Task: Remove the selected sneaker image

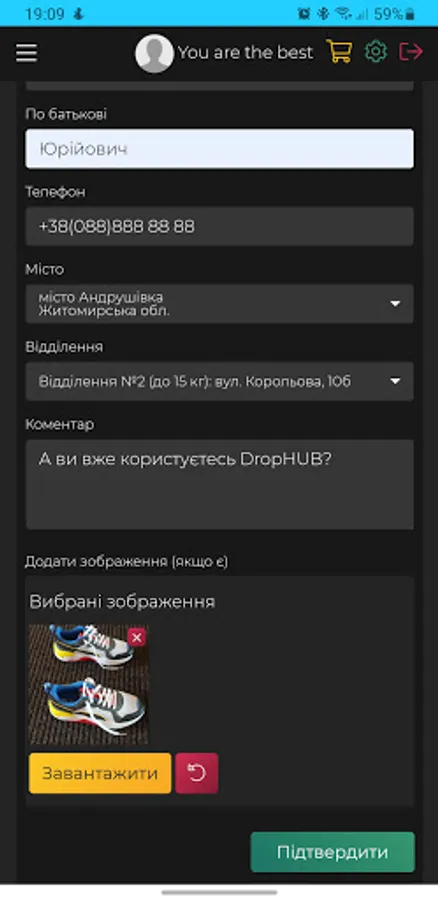Action: click(137, 638)
